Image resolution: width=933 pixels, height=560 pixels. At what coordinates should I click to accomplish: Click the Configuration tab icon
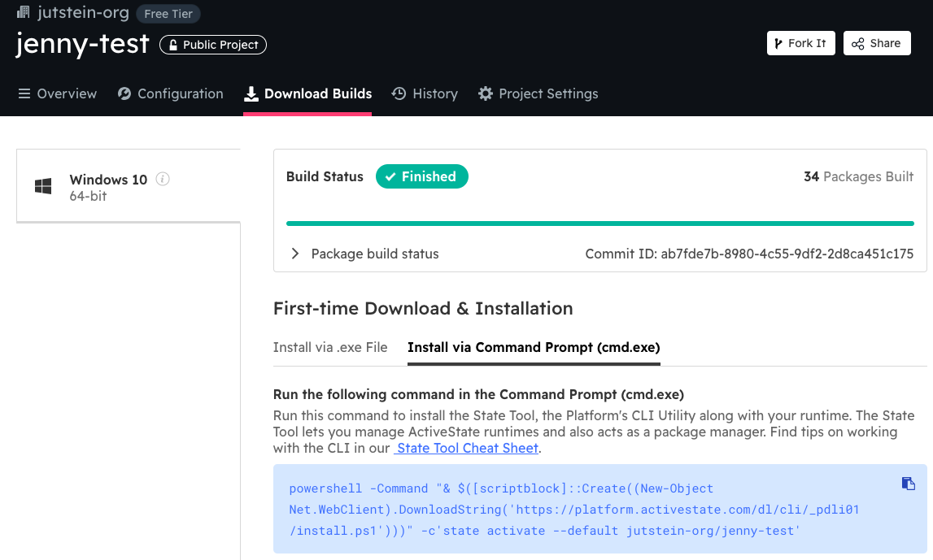[124, 94]
